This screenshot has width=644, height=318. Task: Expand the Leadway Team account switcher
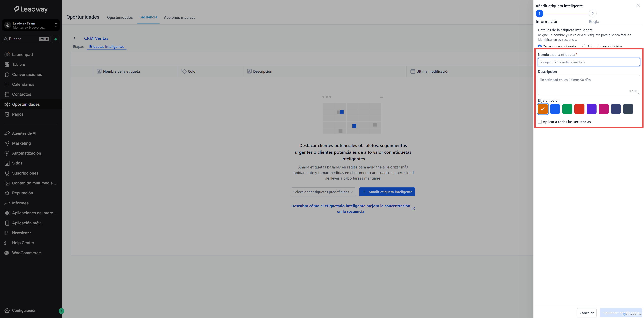coord(31,25)
